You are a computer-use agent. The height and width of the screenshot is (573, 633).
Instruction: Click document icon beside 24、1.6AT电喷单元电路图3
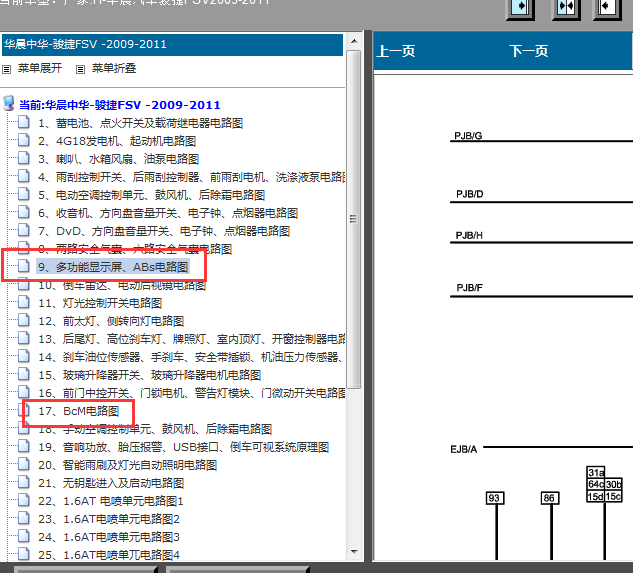click(24, 535)
